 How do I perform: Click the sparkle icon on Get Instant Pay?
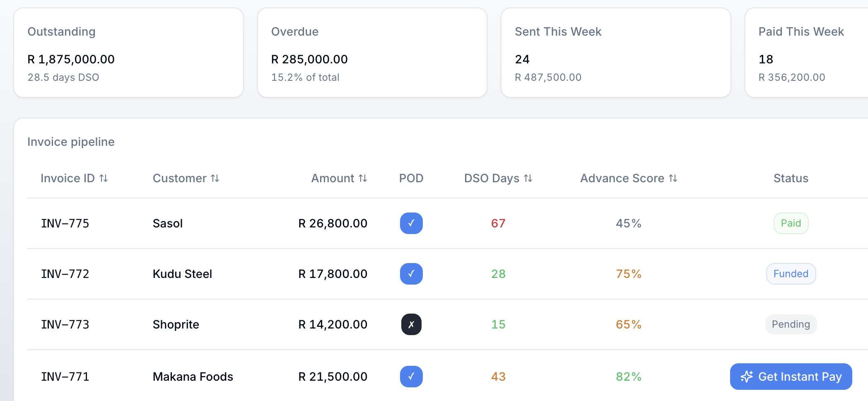tap(747, 377)
